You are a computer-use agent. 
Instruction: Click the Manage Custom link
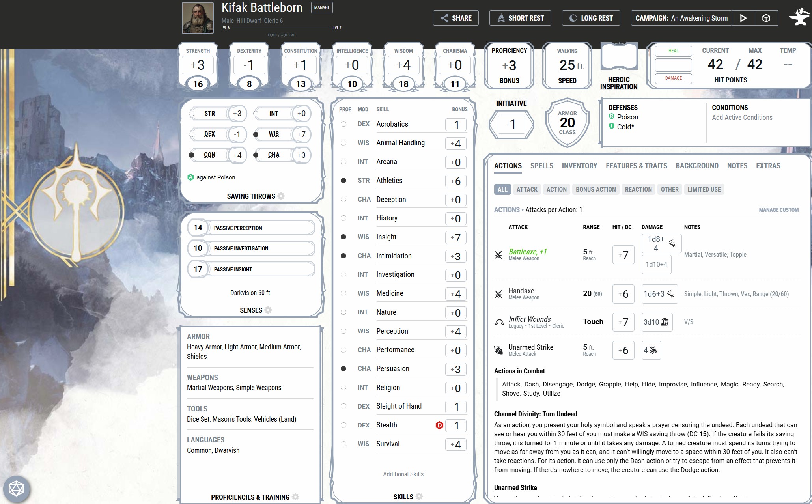(x=778, y=210)
